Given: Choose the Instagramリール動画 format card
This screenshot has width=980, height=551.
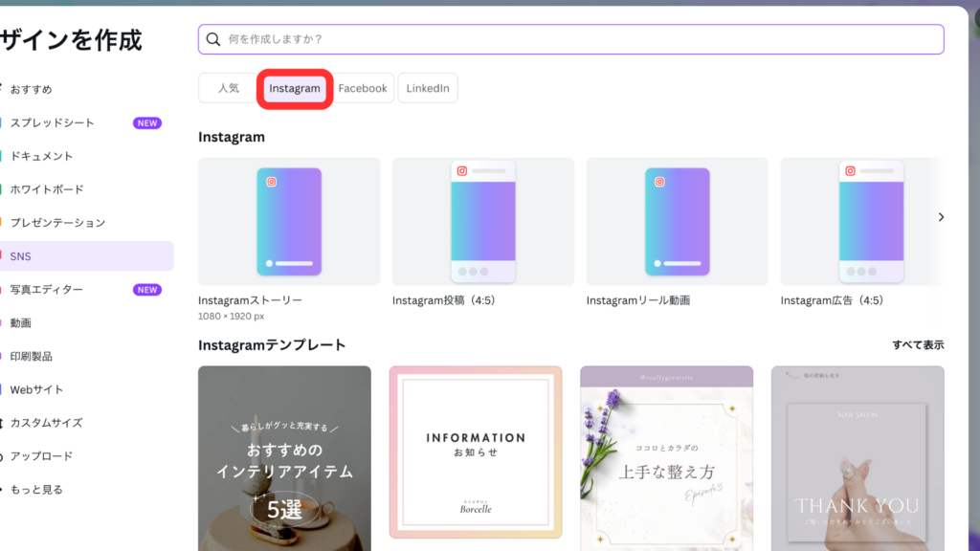Looking at the screenshot, I should click(x=677, y=222).
